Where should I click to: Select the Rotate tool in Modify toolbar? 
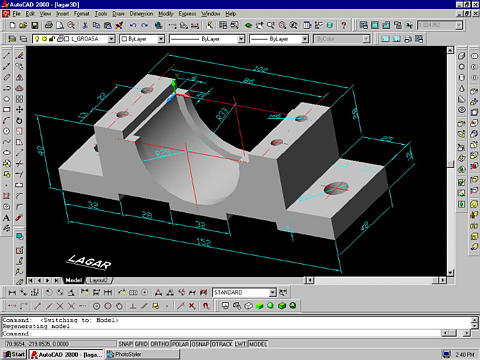(x=19, y=121)
